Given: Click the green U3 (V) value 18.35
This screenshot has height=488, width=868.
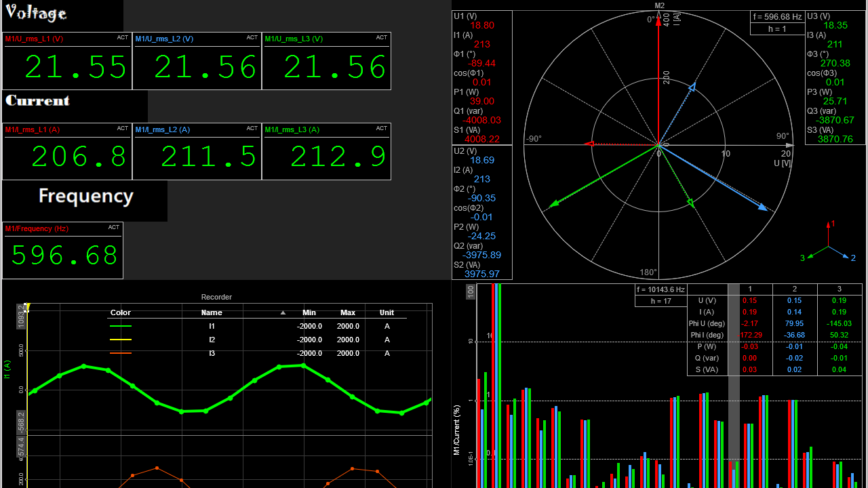Looking at the screenshot, I should click(835, 25).
